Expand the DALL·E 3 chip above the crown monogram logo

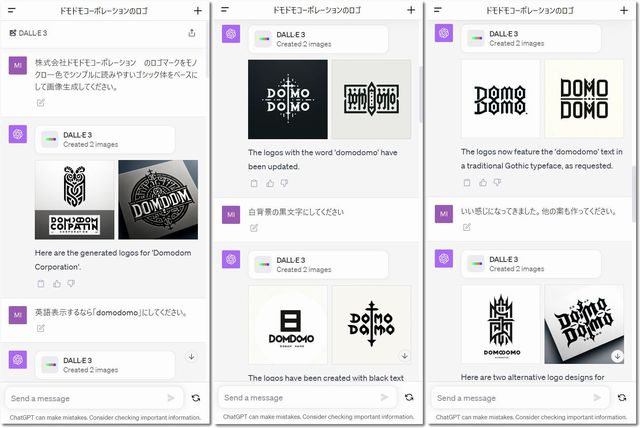click(x=531, y=264)
